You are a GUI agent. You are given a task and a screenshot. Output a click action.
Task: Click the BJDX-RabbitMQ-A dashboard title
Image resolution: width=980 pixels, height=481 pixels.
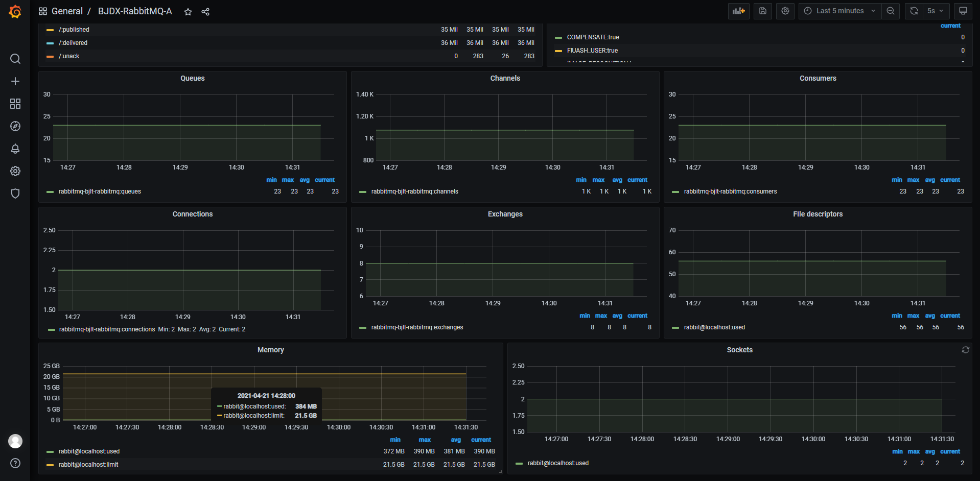point(135,11)
